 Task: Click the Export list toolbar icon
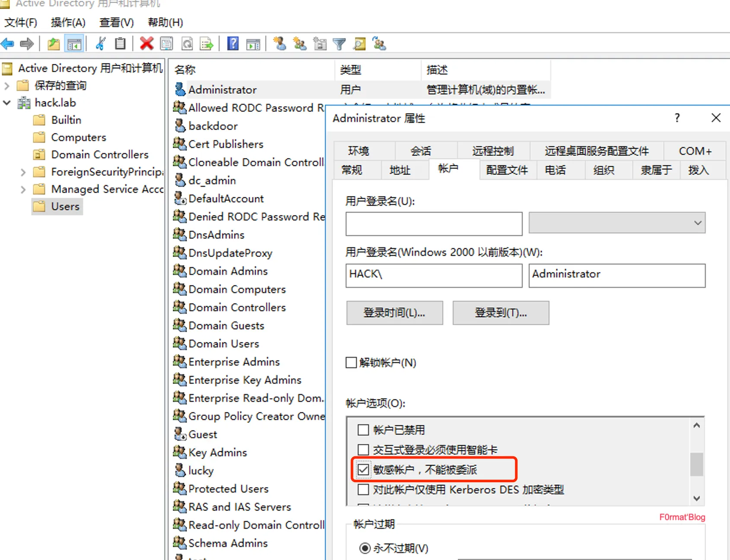206,44
